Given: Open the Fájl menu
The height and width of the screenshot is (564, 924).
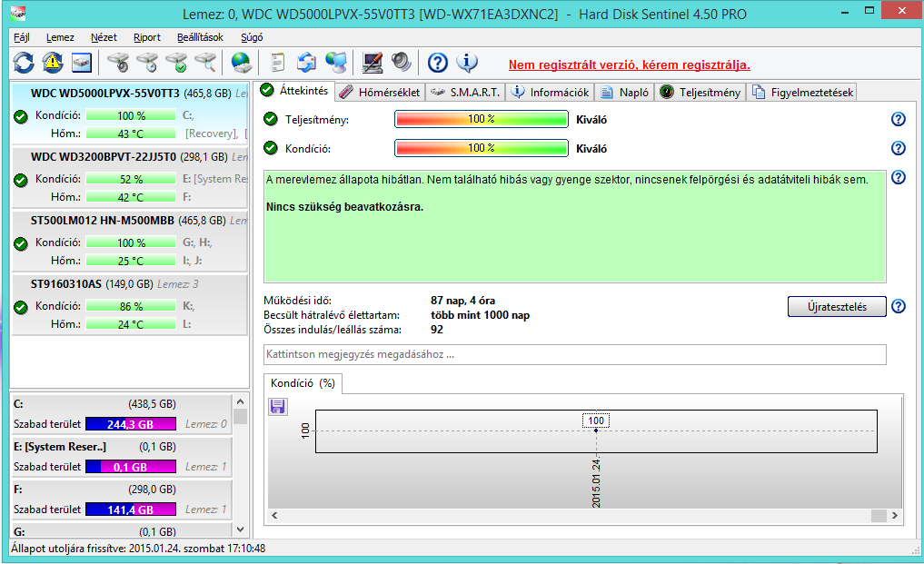Looking at the screenshot, I should (x=21, y=37).
